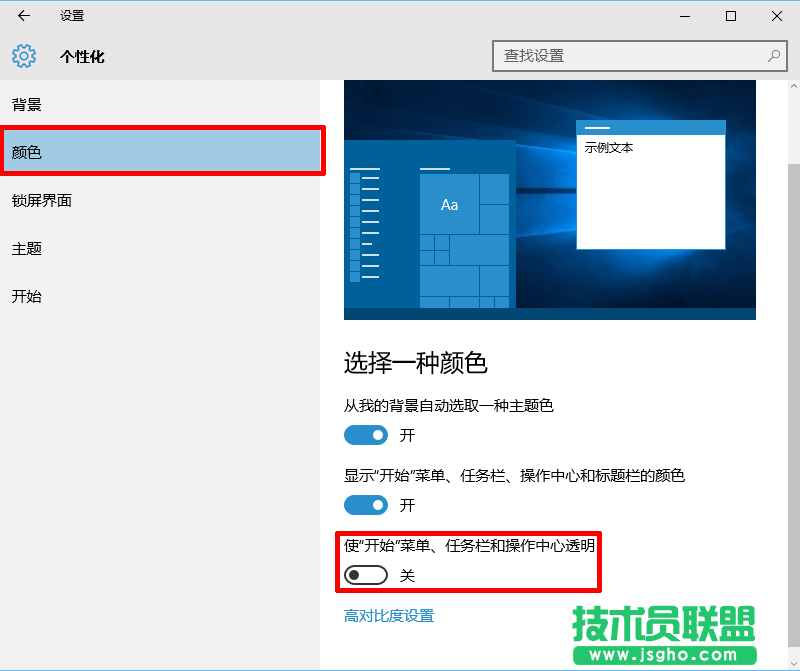Turn off the 显示开始菜单颜色 toggle
Image resolution: width=800 pixels, height=671 pixels.
[x=366, y=505]
